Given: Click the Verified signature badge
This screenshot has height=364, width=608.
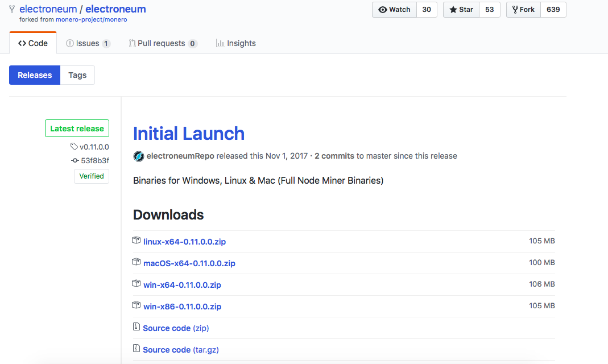Looking at the screenshot, I should click(92, 176).
